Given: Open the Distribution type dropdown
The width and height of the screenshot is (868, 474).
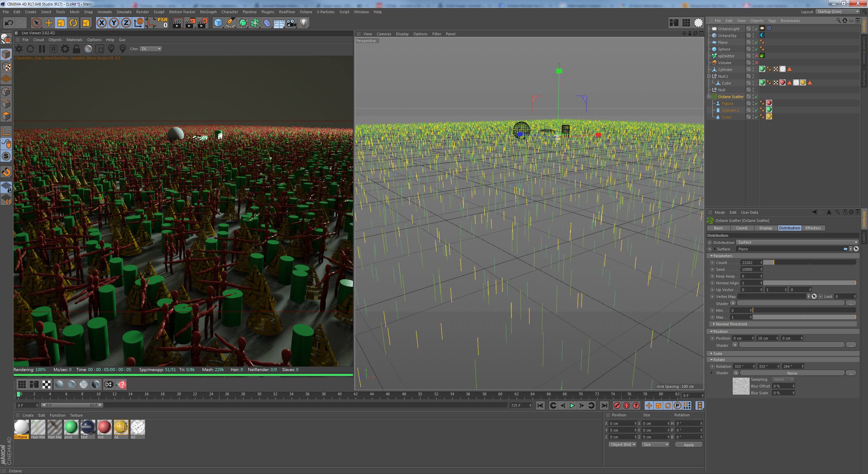Looking at the screenshot, I should (797, 242).
